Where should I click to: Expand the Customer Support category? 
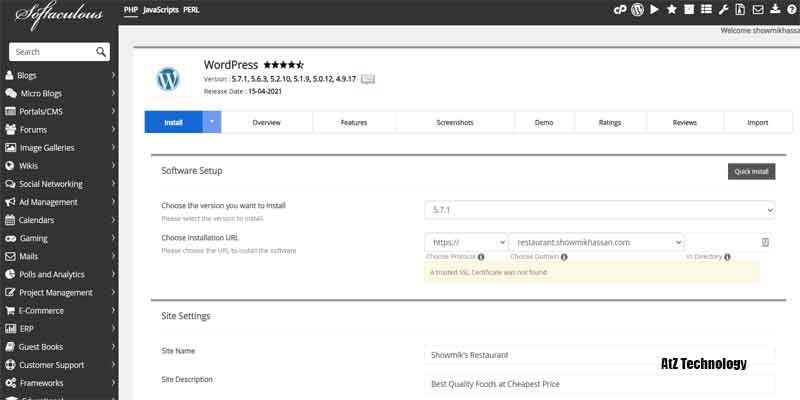(x=60, y=365)
